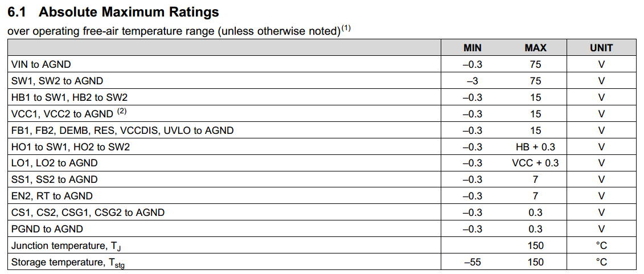The height and width of the screenshot is (274, 644).
Task: Click the °C unit for storage temperature
Action: [601, 262]
